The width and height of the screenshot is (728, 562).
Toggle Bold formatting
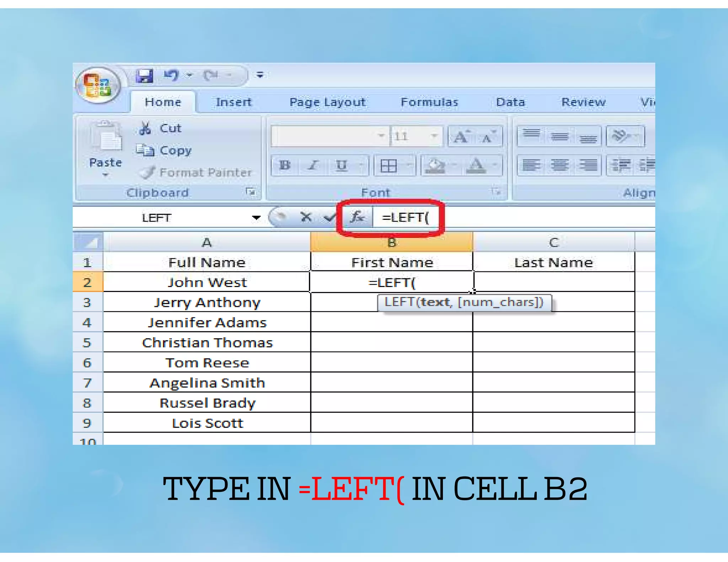click(x=285, y=166)
